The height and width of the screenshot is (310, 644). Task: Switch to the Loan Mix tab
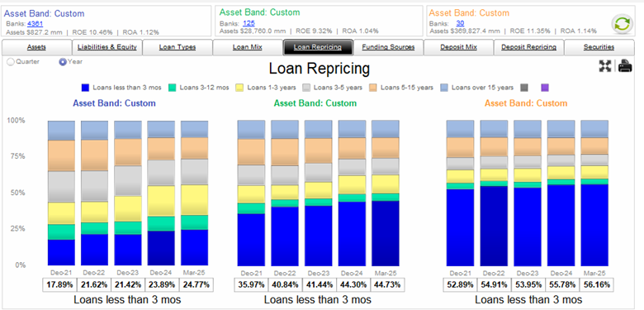pos(247,47)
